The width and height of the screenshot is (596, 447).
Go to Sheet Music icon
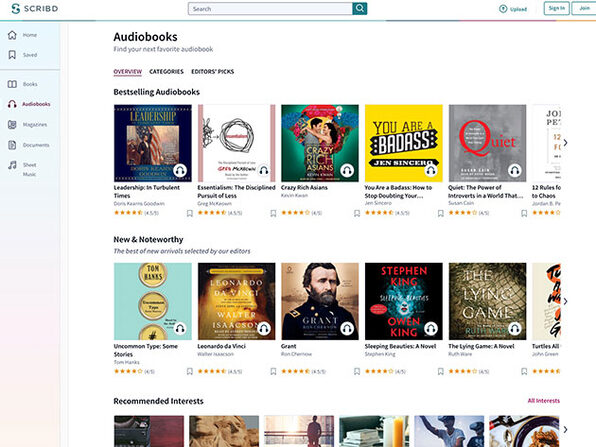[x=13, y=165]
